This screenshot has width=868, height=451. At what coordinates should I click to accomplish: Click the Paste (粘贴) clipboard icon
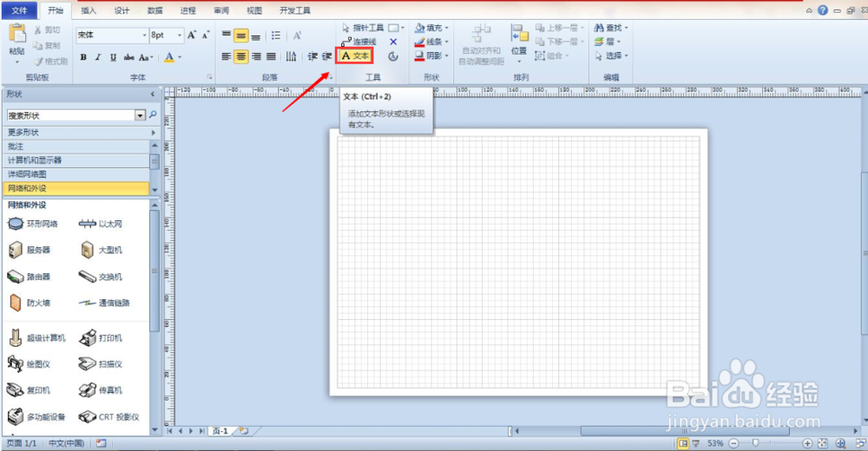pos(17,33)
